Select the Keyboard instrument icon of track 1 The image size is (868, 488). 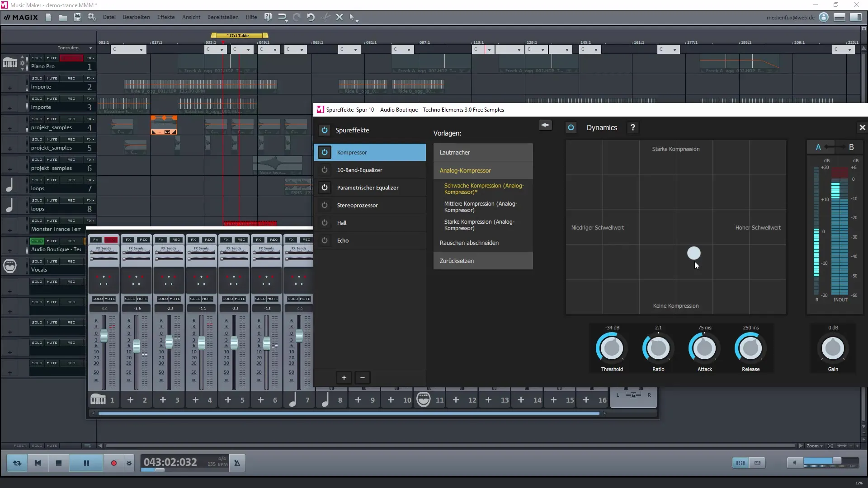coord(9,63)
